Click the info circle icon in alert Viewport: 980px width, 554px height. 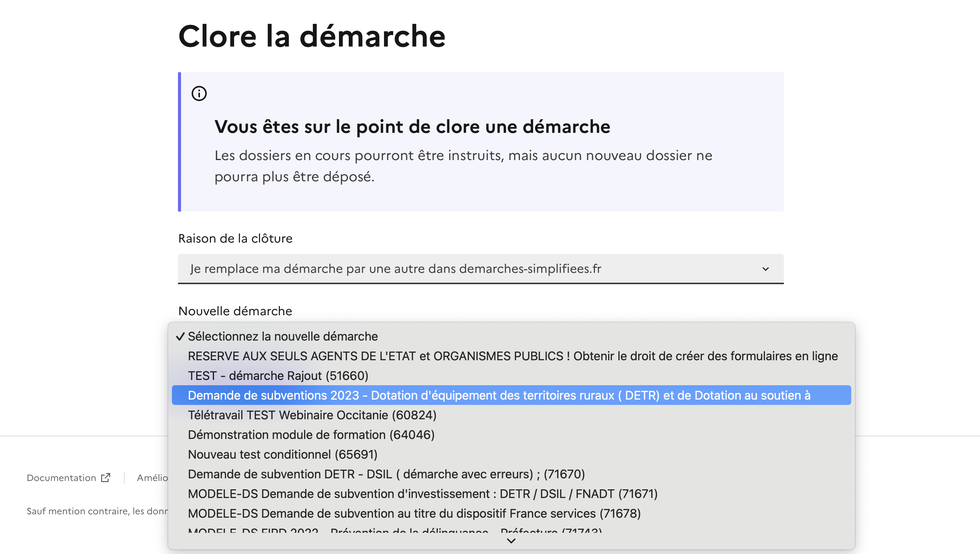pos(199,93)
